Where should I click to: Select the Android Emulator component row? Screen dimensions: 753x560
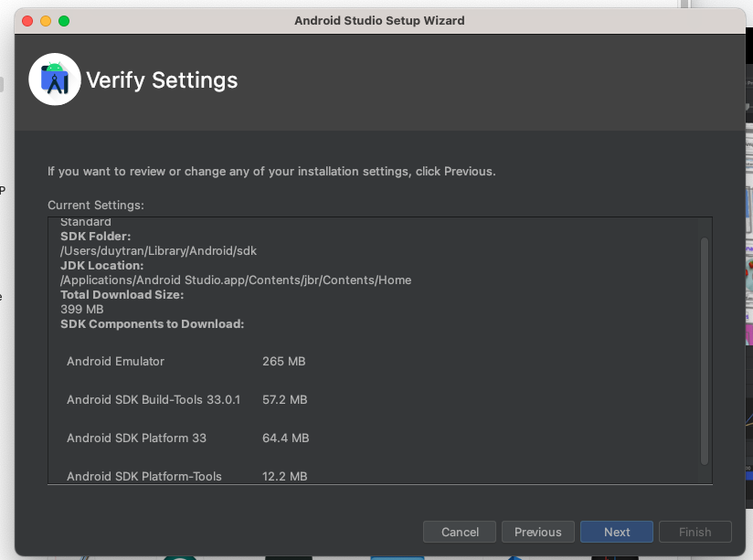click(115, 362)
